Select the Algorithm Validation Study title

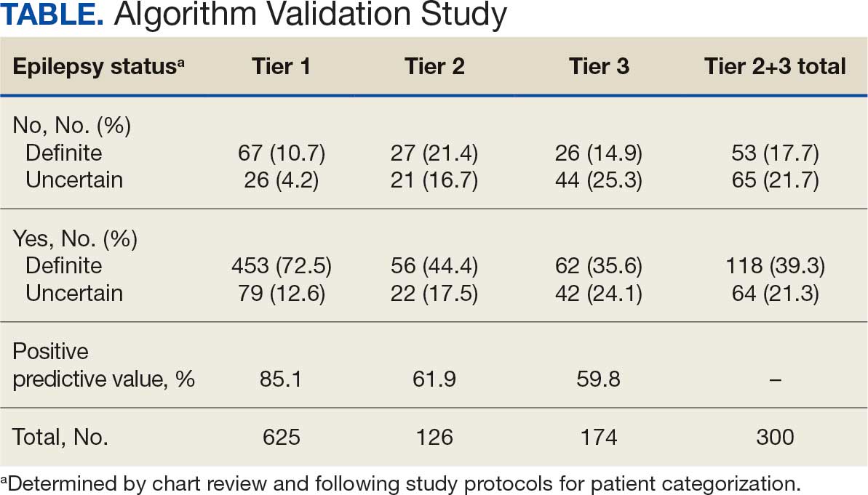(310, 17)
